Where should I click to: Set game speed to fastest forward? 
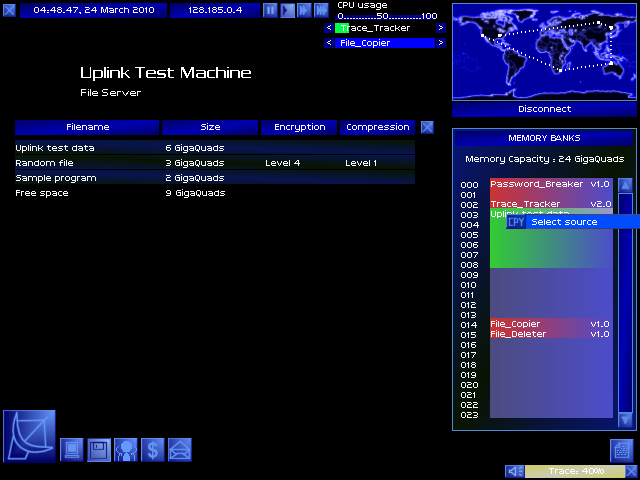[321, 10]
